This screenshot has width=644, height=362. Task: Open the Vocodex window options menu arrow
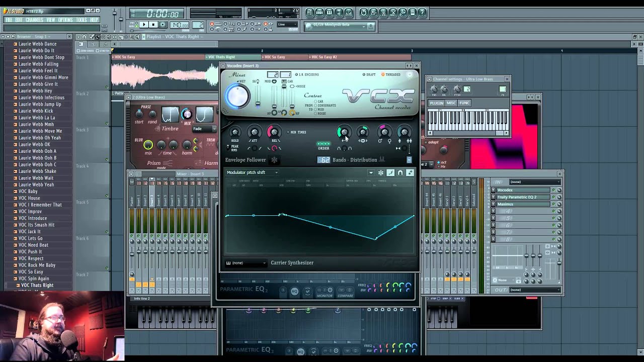tap(223, 66)
